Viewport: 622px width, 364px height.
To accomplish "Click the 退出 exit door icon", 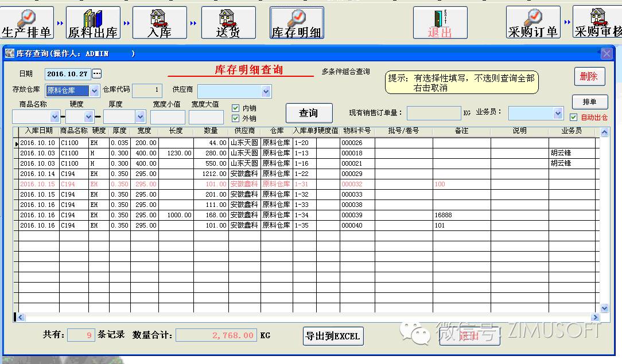I will tap(440, 23).
